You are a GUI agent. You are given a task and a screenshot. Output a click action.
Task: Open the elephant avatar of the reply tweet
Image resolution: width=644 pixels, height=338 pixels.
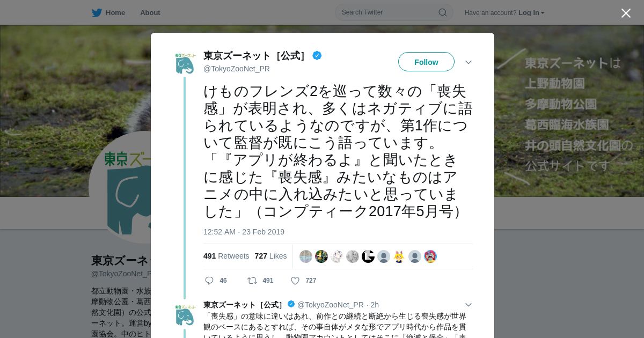point(185,315)
